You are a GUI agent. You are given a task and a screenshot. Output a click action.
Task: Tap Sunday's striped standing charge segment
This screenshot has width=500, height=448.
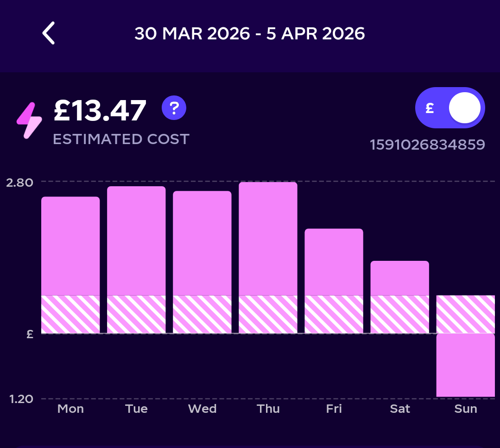coord(465,314)
